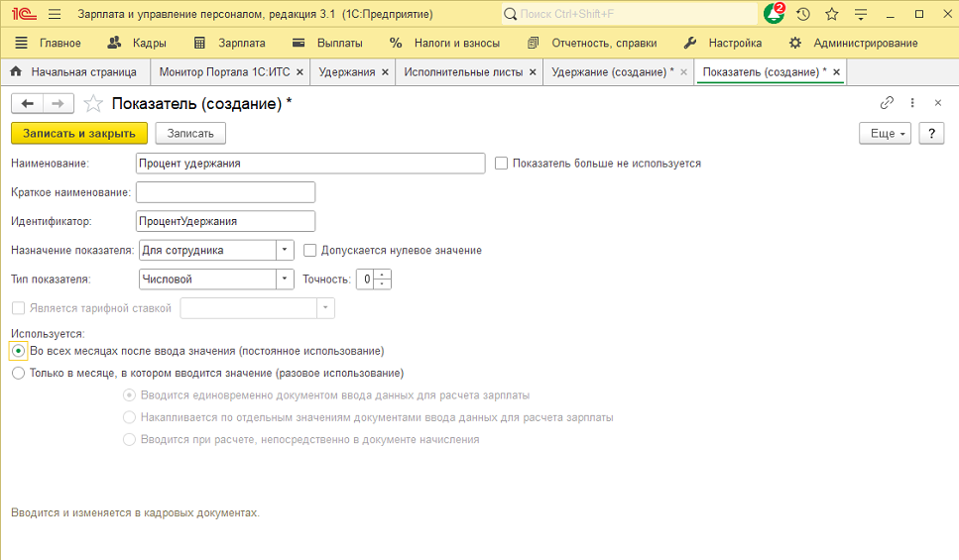
Task: Choose Вводится при расчете в документе начисления
Action: coord(129,439)
